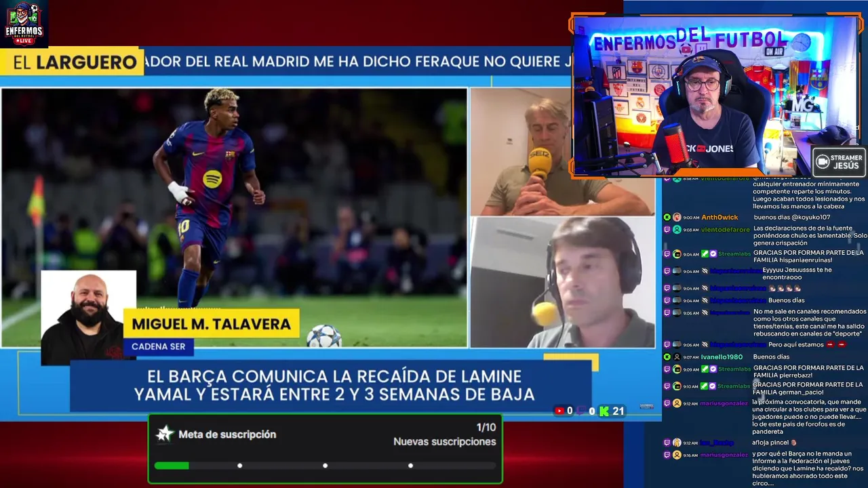Click the streamer webcam feed
Screen dimensions: 868x488
(715, 97)
